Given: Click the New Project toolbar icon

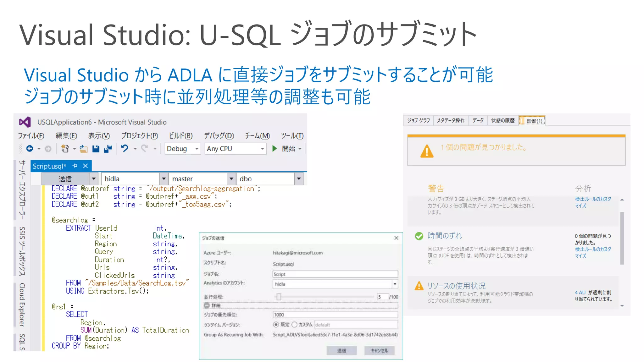Looking at the screenshot, I should [65, 149].
